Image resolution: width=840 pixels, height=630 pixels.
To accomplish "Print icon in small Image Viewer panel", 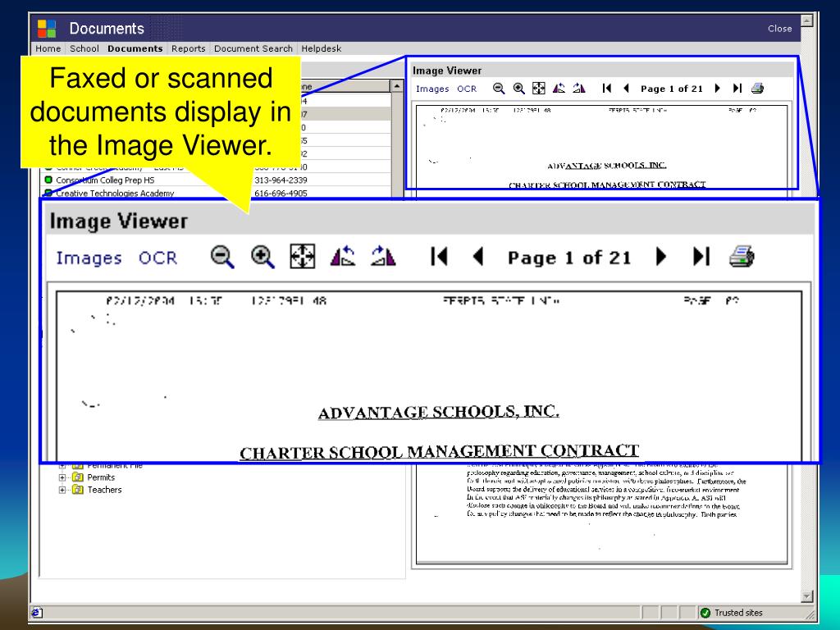I will click(x=757, y=89).
